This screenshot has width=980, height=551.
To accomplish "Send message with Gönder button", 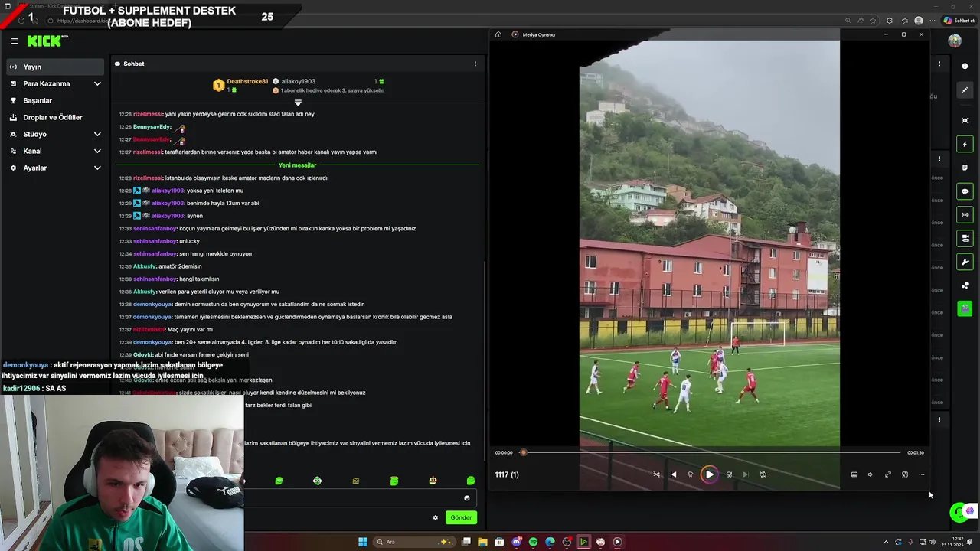I will coord(461,517).
